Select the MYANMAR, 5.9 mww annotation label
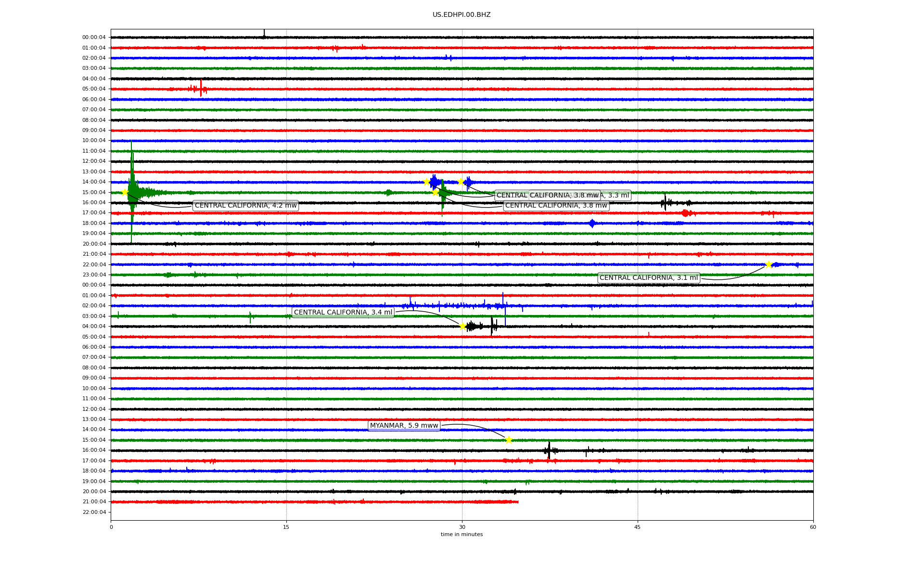The height and width of the screenshot is (578, 924). [404, 426]
